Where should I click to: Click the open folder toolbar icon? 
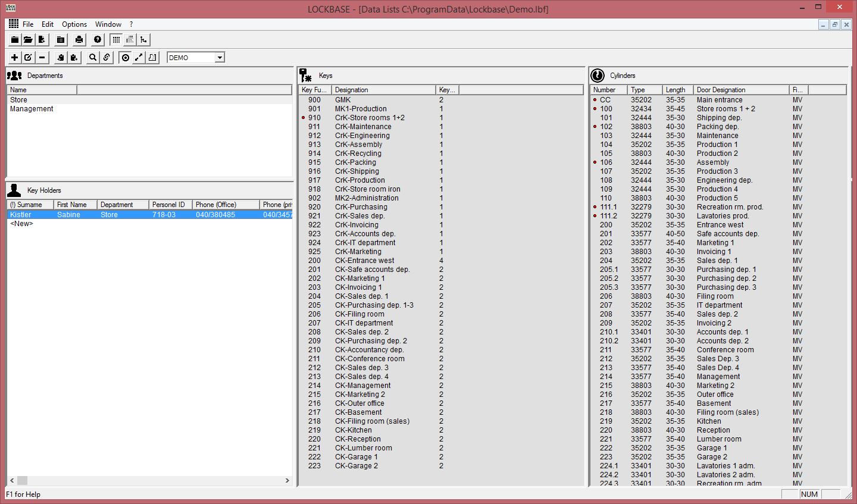tap(28, 40)
